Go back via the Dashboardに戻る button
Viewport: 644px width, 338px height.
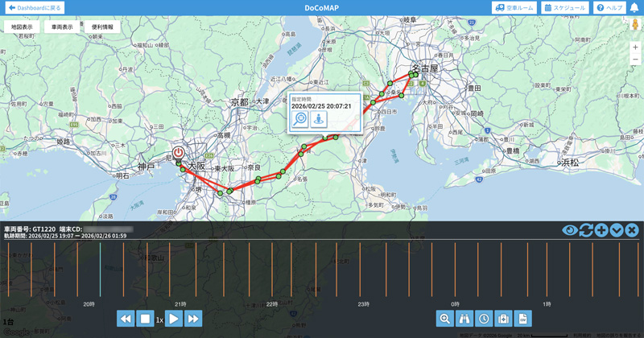(x=34, y=7)
